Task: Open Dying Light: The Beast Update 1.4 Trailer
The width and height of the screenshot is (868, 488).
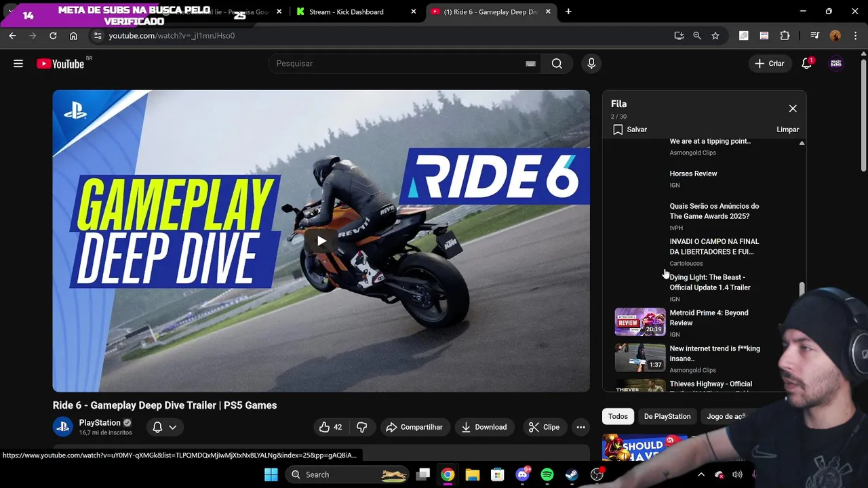Action: (710, 283)
